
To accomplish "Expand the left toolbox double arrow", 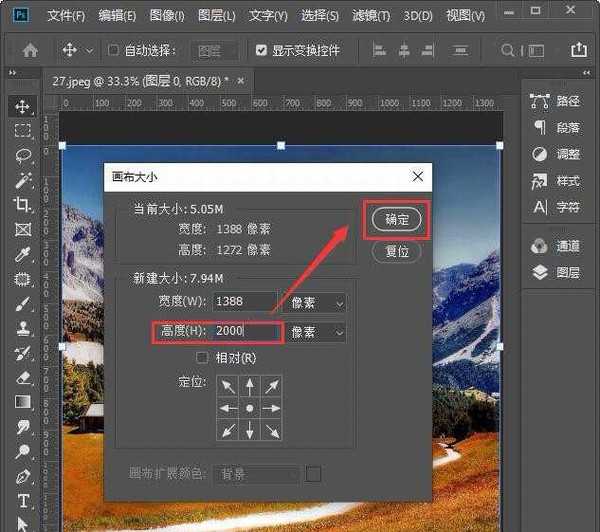I will pos(13,73).
